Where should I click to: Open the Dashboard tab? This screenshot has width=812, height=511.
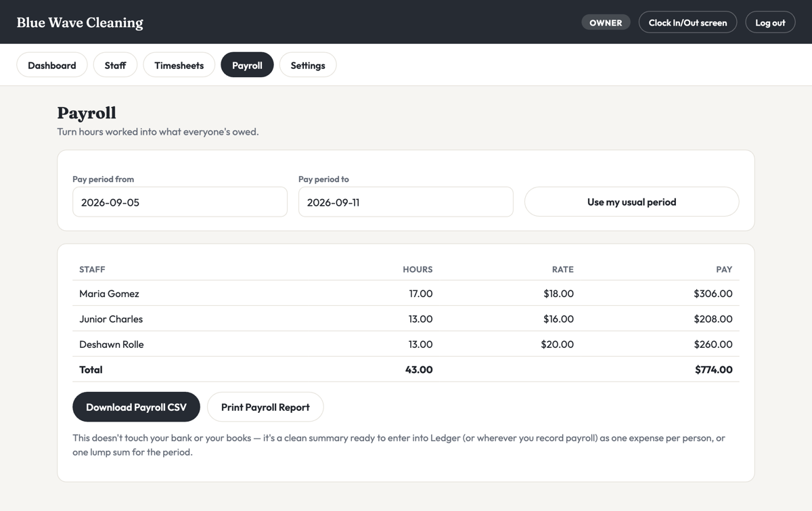point(52,65)
